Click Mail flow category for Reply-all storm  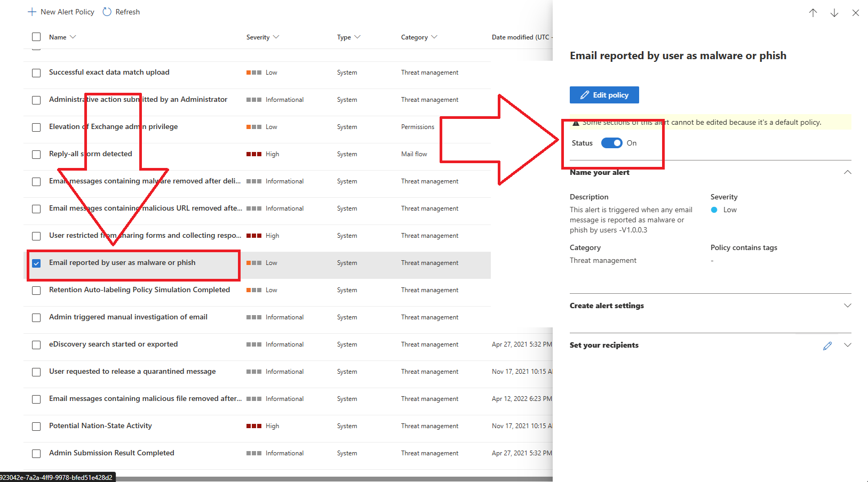click(x=414, y=154)
